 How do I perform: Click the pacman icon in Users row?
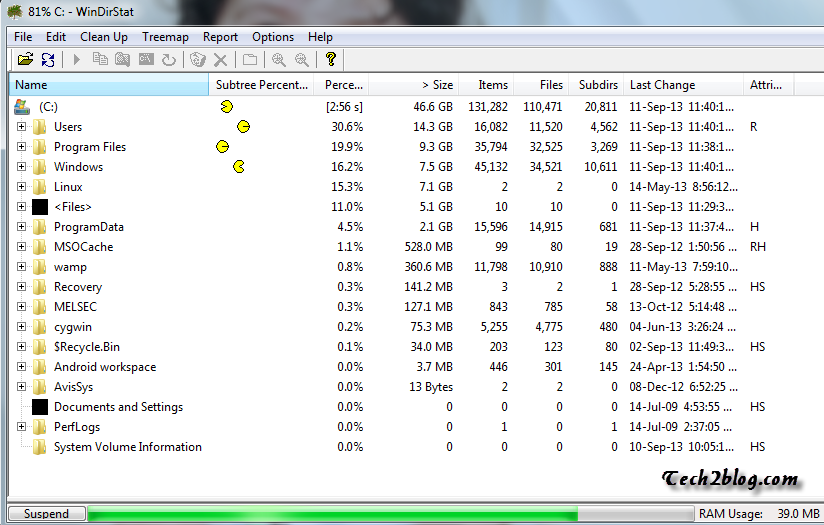[243, 127]
